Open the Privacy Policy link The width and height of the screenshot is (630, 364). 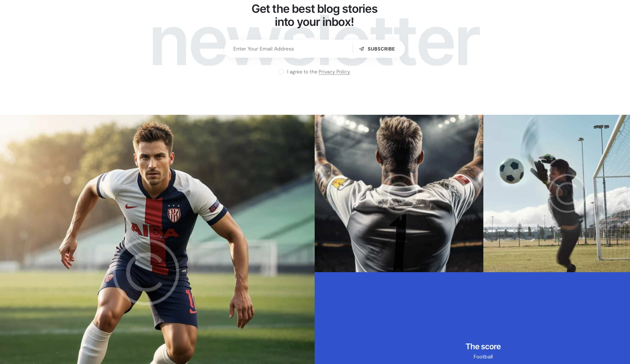pyautogui.click(x=334, y=72)
